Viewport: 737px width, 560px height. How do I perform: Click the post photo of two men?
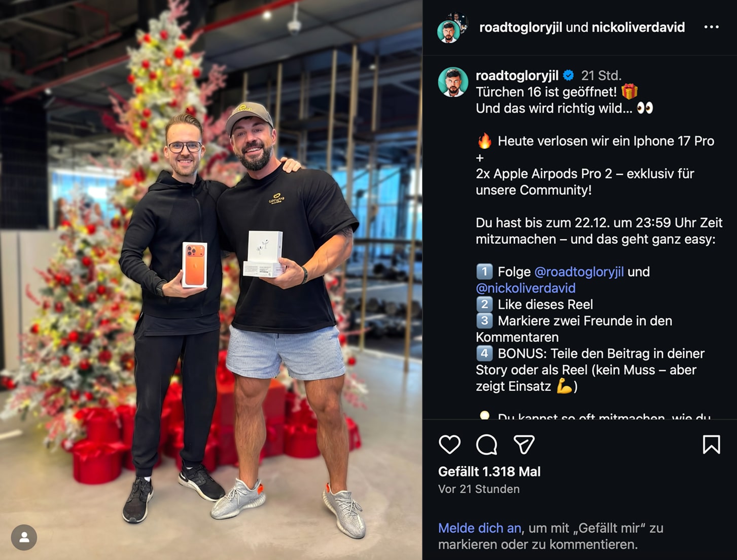tap(211, 280)
